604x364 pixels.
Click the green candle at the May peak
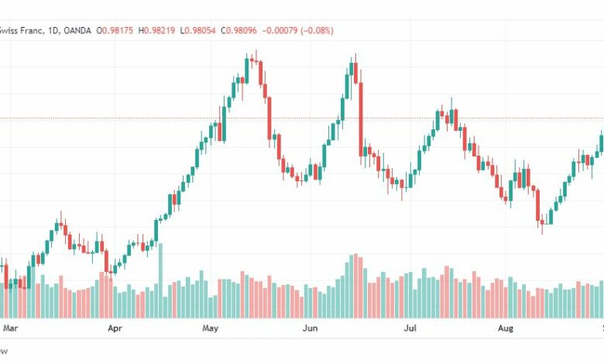point(246,70)
